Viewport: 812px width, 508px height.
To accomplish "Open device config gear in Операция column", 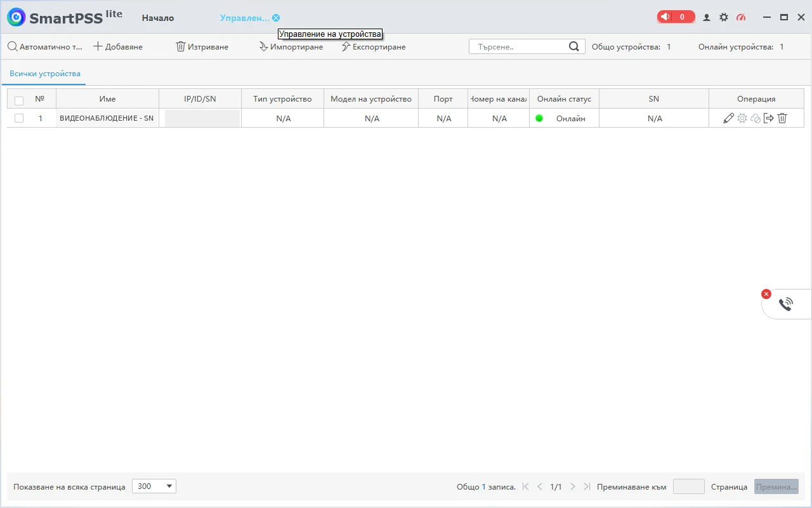I will coord(742,118).
